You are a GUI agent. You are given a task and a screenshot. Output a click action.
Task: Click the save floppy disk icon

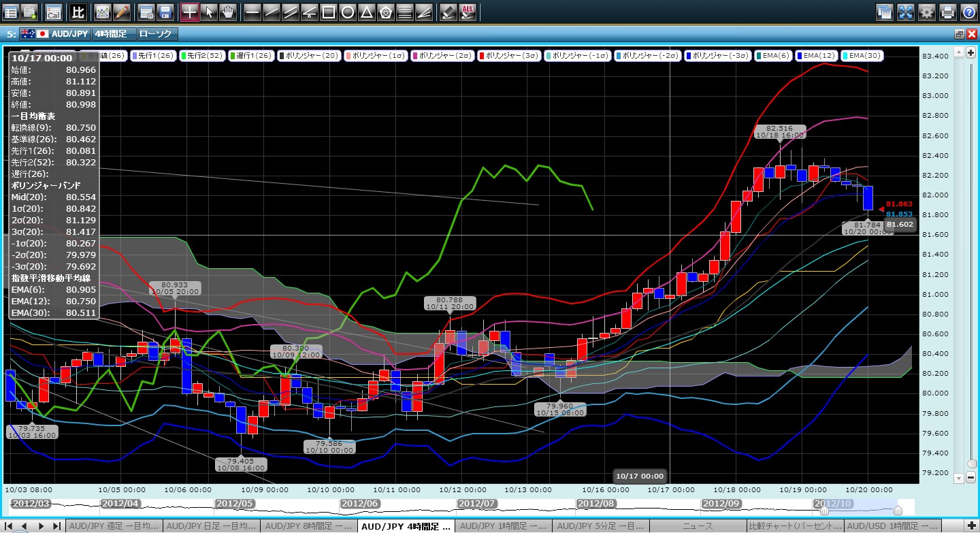(165, 12)
